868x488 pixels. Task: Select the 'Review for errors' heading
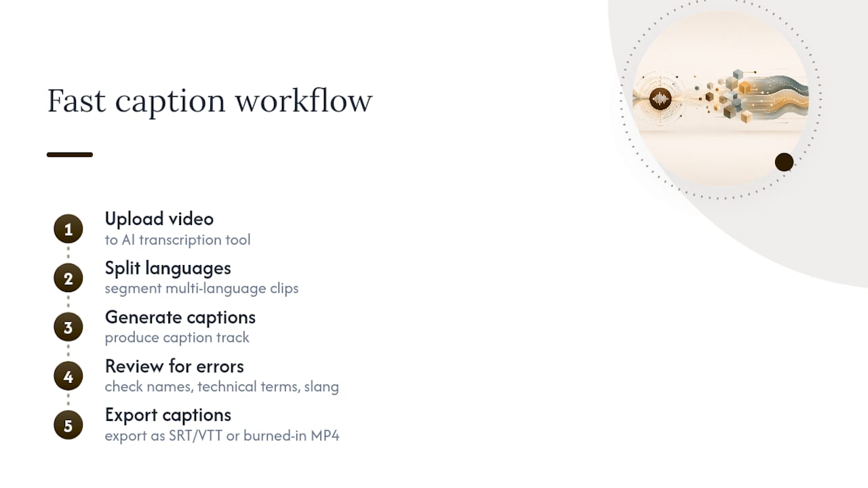click(x=174, y=366)
